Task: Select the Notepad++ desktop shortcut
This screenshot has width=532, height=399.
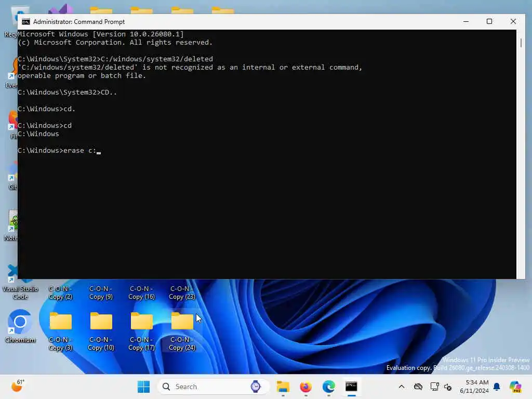Action: 11,225
